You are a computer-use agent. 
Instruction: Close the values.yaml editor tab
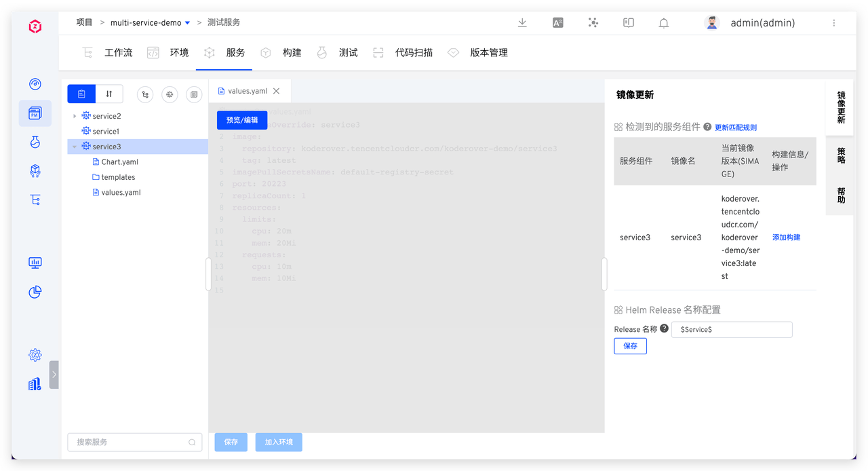click(276, 91)
